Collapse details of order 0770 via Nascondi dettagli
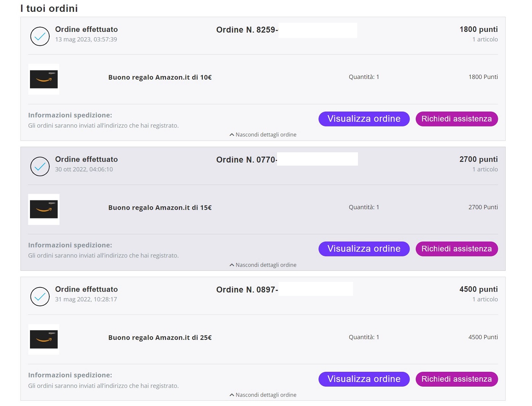532x406 pixels. [263, 265]
